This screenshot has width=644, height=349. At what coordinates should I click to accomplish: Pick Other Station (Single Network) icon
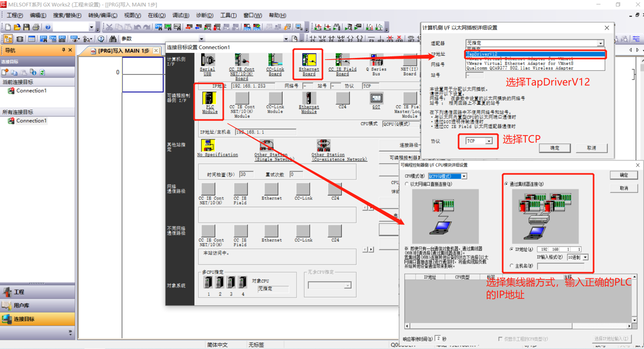[x=267, y=145]
